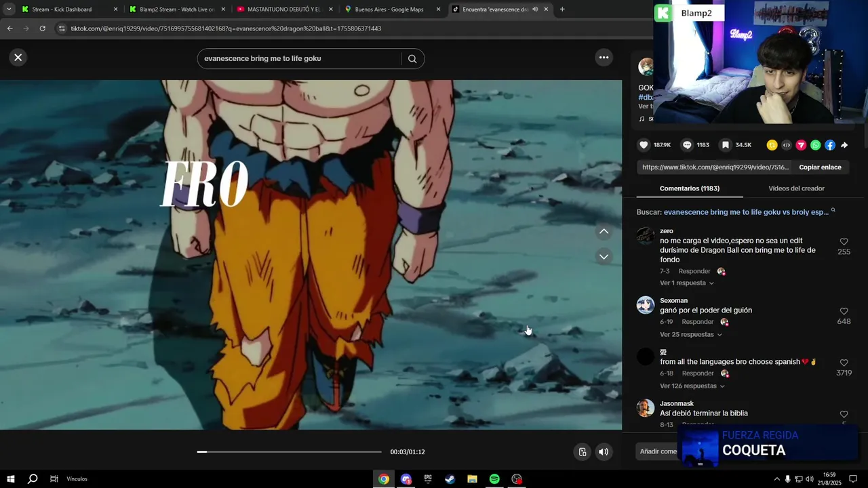The width and height of the screenshot is (868, 488).
Task: Go to next video with down arrow
Action: pyautogui.click(x=604, y=257)
